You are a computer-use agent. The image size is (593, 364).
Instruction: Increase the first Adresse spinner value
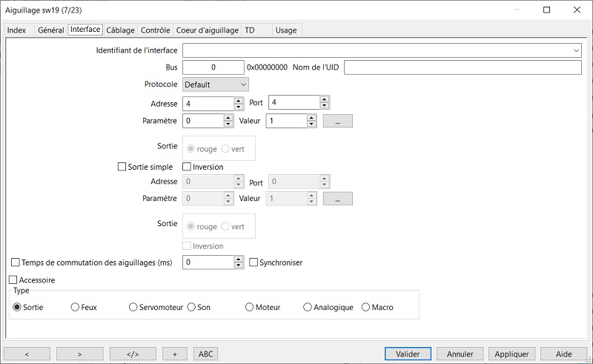coord(238,100)
